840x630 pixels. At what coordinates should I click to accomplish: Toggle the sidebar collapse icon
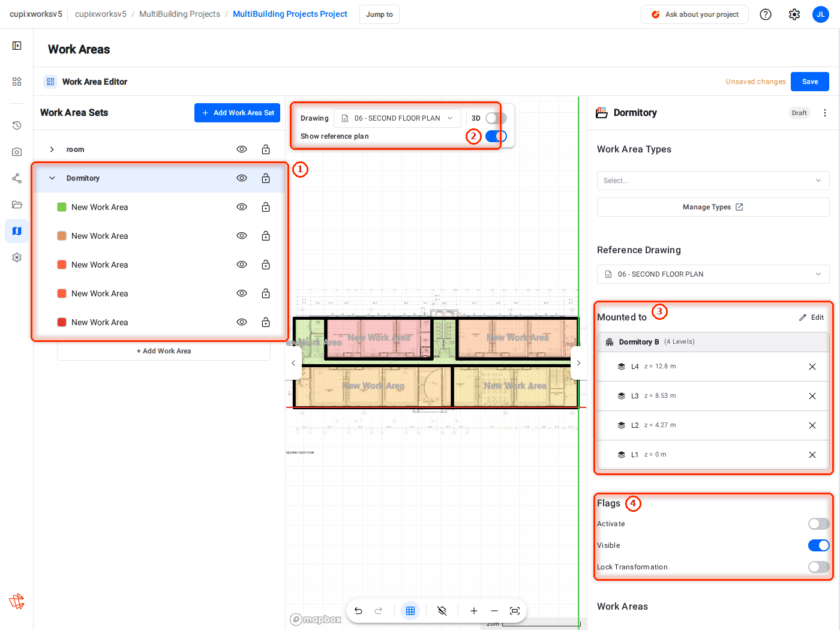[x=17, y=46]
